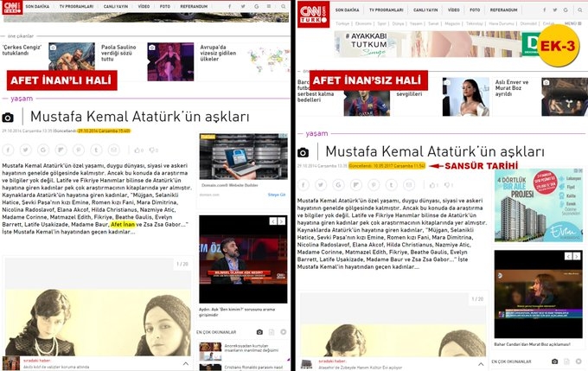588x371 pixels.
Task: Click thumbs-up like icon in right article
Action: coord(432,185)
